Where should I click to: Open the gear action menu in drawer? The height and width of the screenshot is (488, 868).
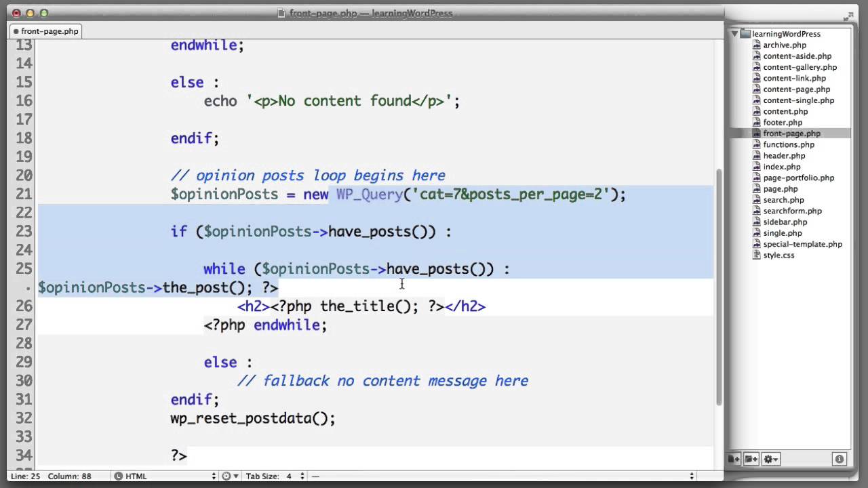click(x=770, y=460)
